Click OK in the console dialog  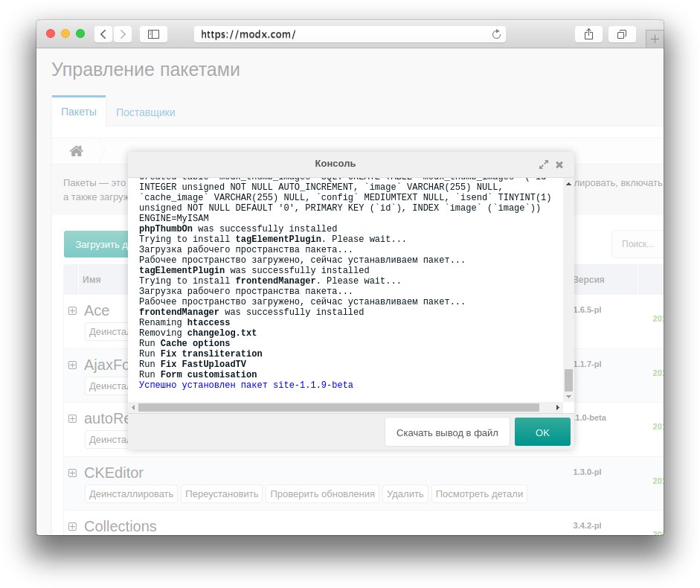(x=542, y=432)
